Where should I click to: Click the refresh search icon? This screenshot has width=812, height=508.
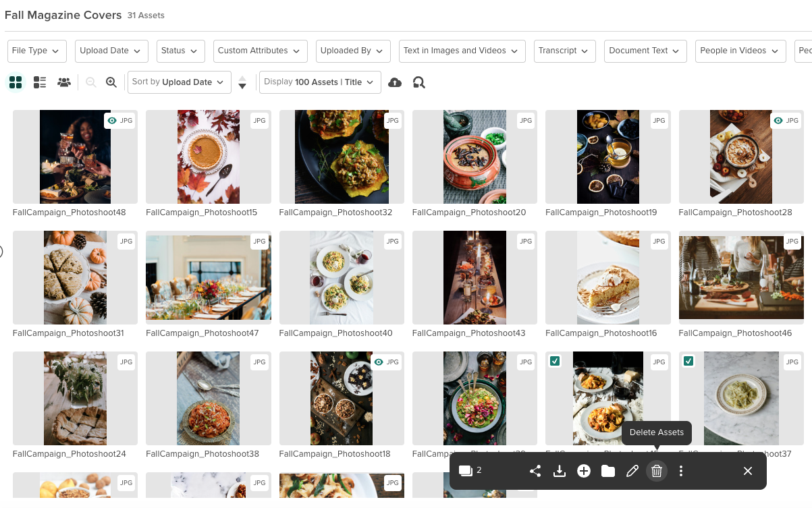click(418, 82)
